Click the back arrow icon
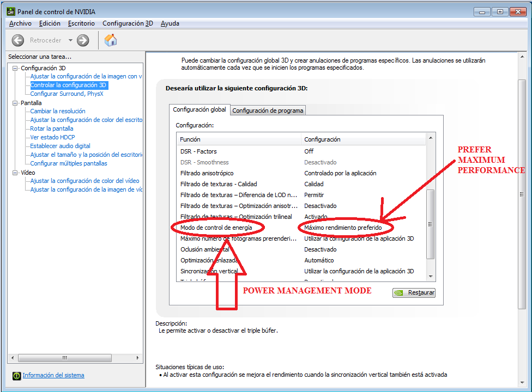Image resolution: width=532 pixels, height=392 pixels. [18, 40]
